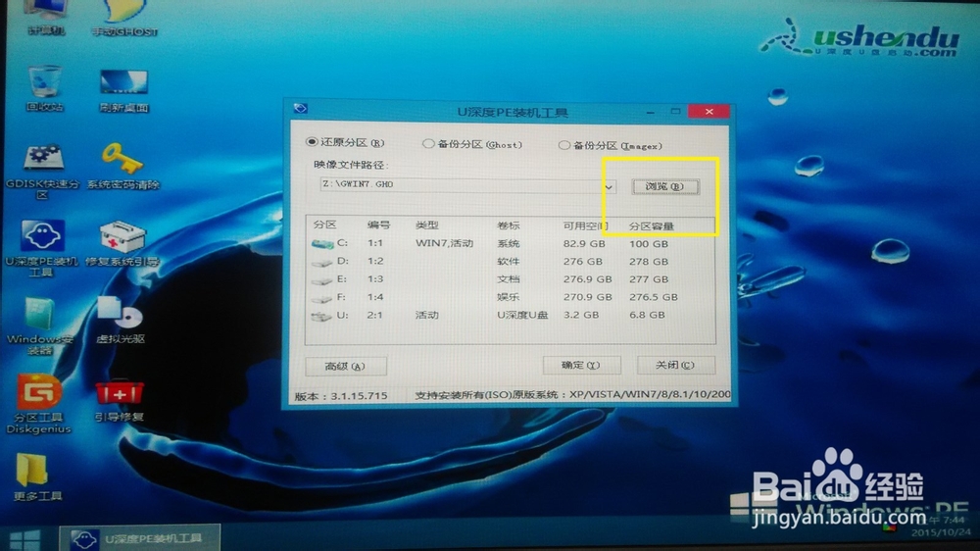The image size is (980, 551).
Task: Click the 关闭 (C) button
Action: (x=675, y=365)
